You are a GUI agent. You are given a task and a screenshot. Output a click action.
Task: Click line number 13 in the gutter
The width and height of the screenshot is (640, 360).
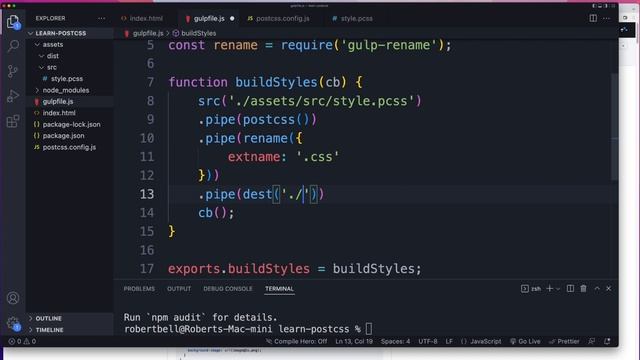147,194
